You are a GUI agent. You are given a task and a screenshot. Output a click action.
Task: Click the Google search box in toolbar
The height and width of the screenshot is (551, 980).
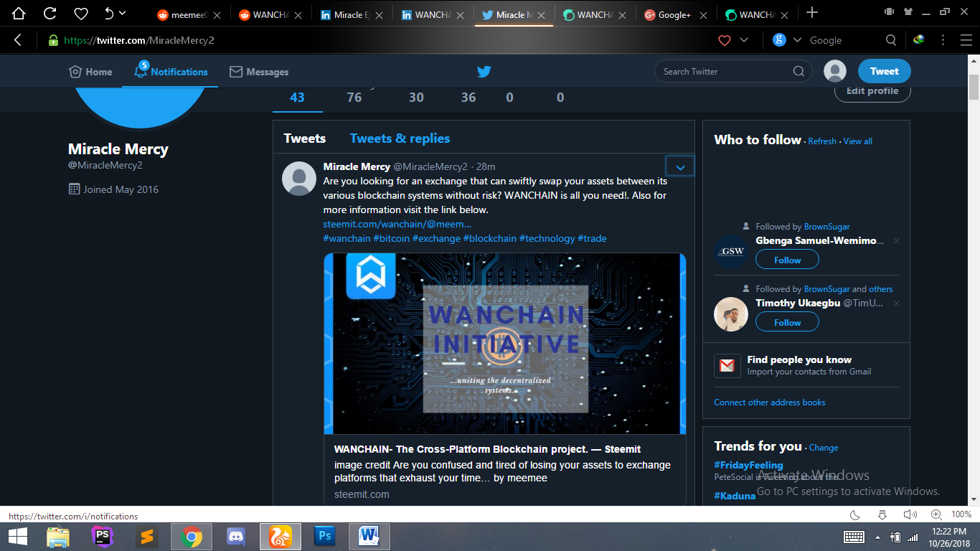(843, 40)
